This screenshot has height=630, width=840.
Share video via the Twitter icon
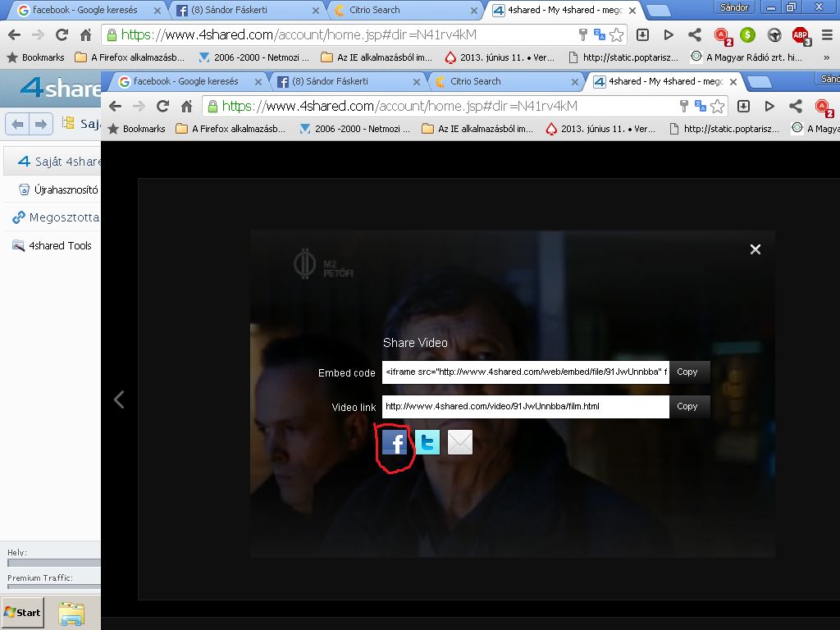[x=427, y=442]
